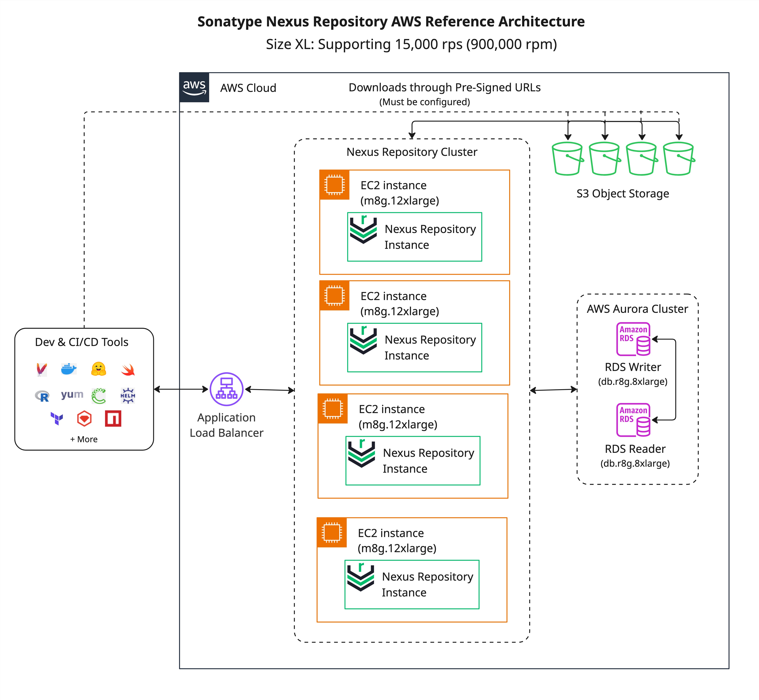Click the third S3 bucket from left
Viewport: 759px width, 700px height.
[642, 159]
